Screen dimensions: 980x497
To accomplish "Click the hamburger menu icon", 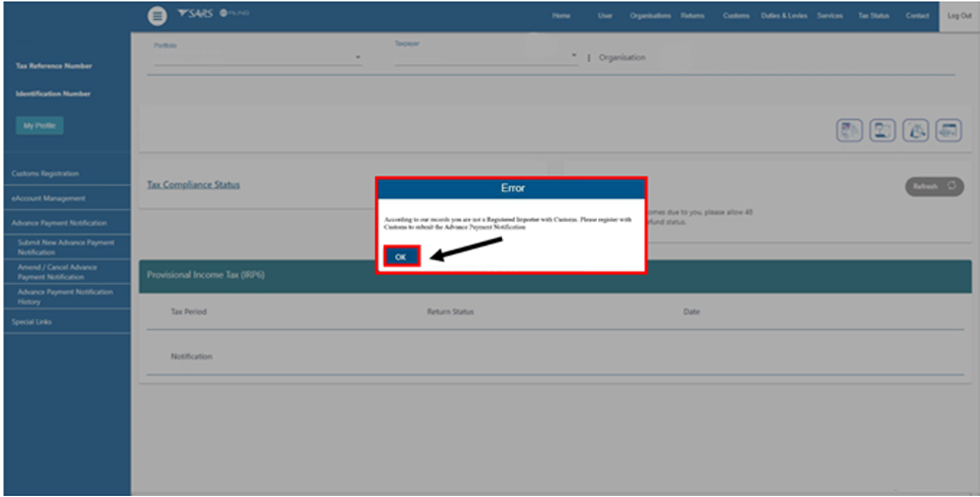I will tap(157, 16).
